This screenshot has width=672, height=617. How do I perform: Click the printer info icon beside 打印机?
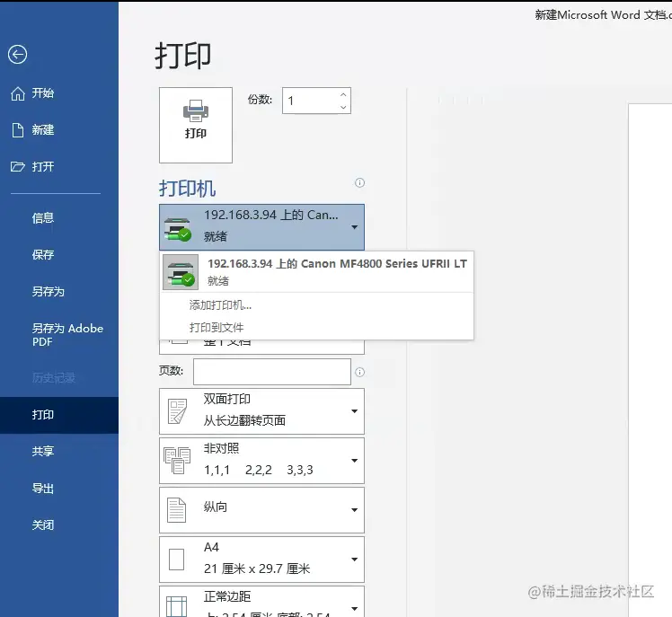click(359, 183)
